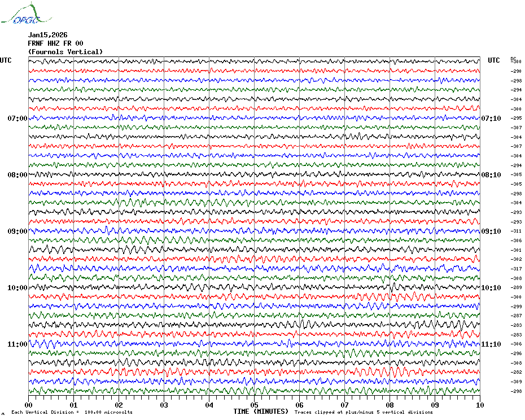Click minute tick label '02' on x-axis
Viewport: 525px width, 420px height.
tap(119, 405)
